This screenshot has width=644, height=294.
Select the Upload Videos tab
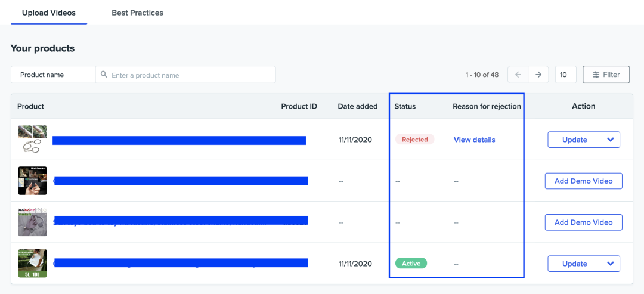[x=49, y=13]
